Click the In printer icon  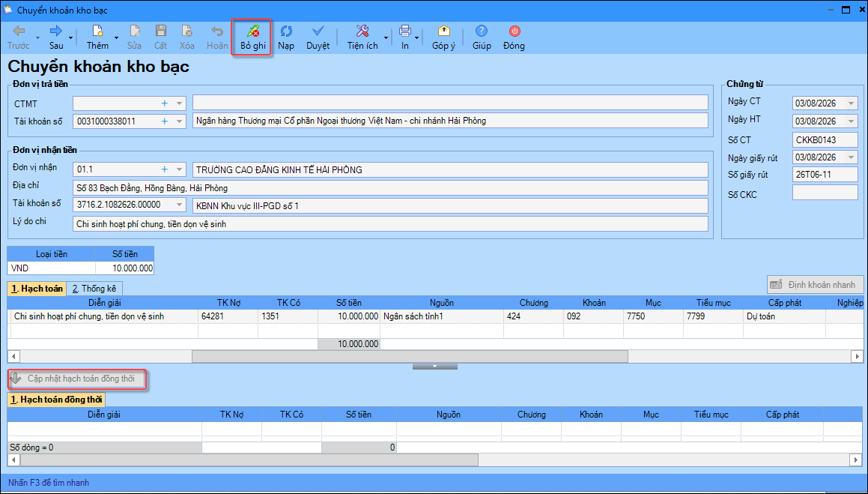(405, 31)
